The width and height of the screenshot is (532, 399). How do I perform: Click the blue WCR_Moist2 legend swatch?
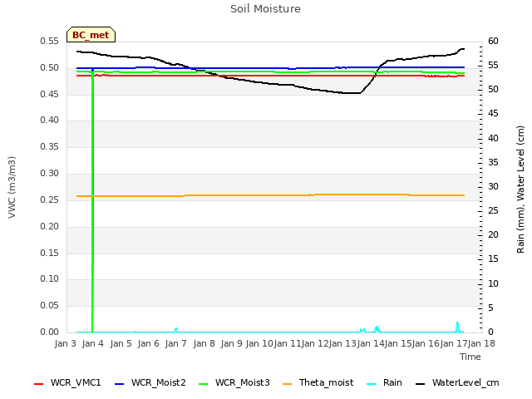[120, 384]
